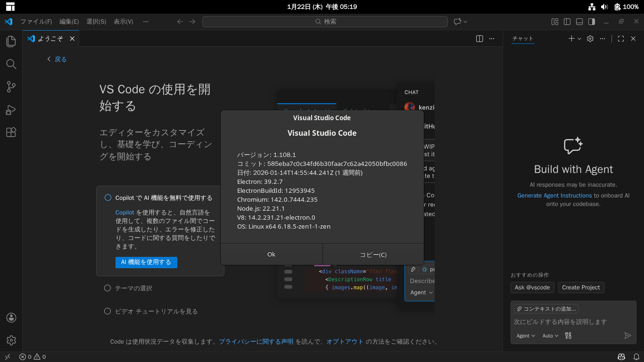Open the Search view in the activity bar
This screenshot has height=362, width=644.
[x=11, y=64]
